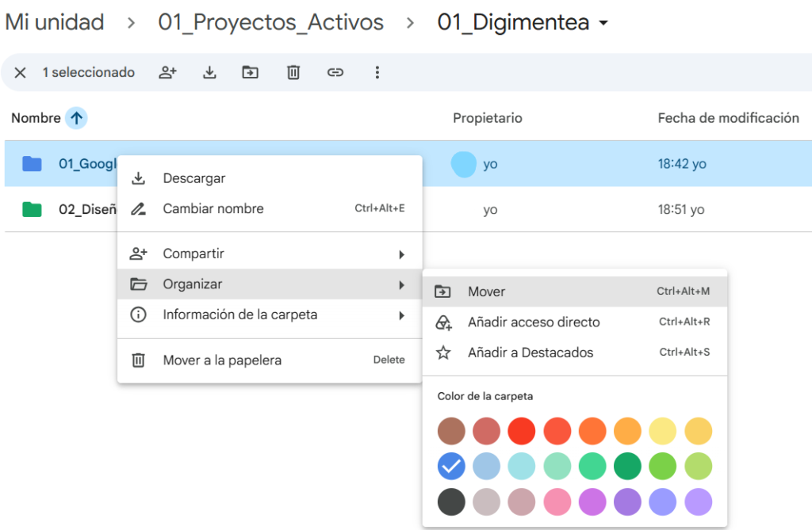This screenshot has height=530, width=812.
Task: Pick the magenta-purple folder color swatch
Action: point(592,502)
